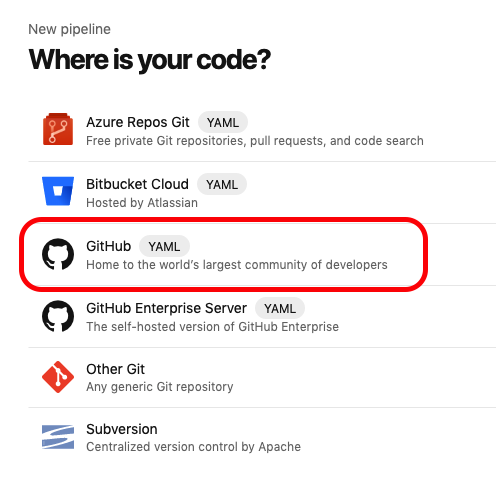The width and height of the screenshot is (496, 478).
Task: Click YAML badge next to Bitbucket Cloud
Action: (222, 184)
